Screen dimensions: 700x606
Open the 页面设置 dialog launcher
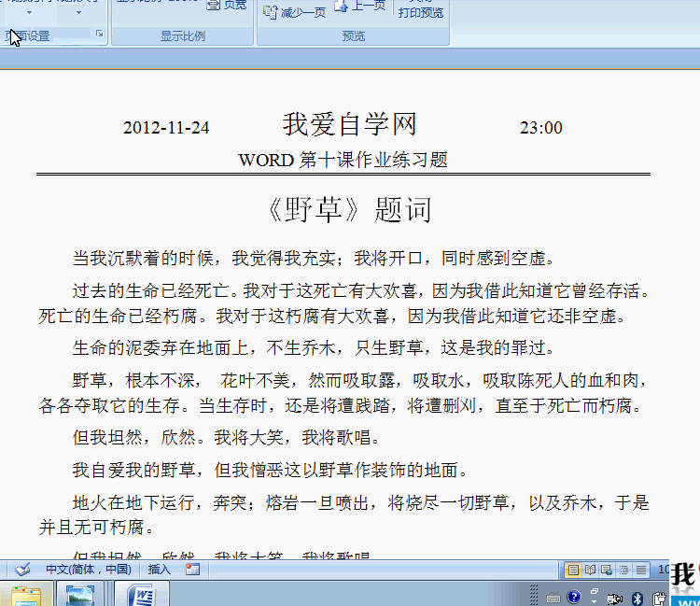click(x=100, y=34)
